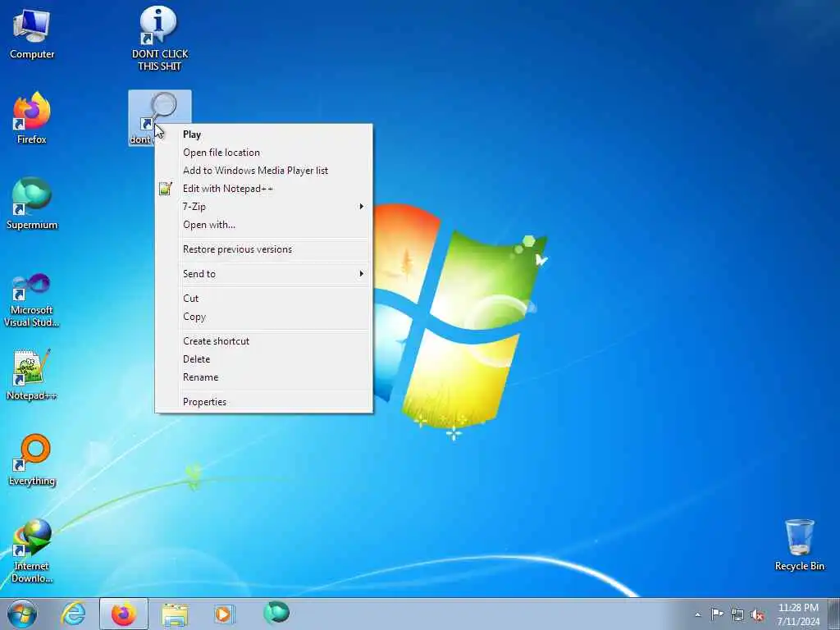Choose Cut from the context menu
The width and height of the screenshot is (840, 630).
click(263, 299)
